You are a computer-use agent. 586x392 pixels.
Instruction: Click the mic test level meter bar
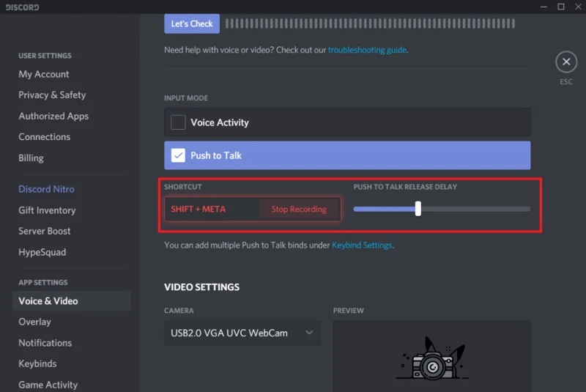pos(370,23)
